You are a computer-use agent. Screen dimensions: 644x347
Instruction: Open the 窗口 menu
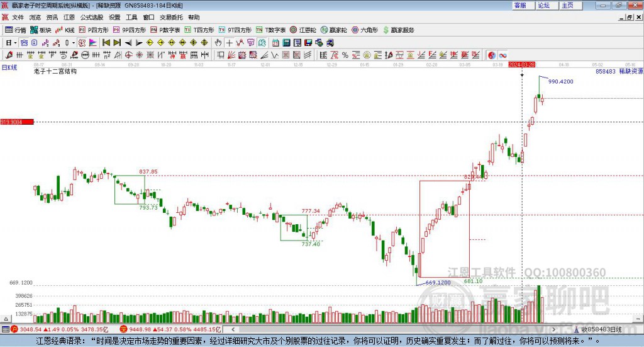point(148,17)
